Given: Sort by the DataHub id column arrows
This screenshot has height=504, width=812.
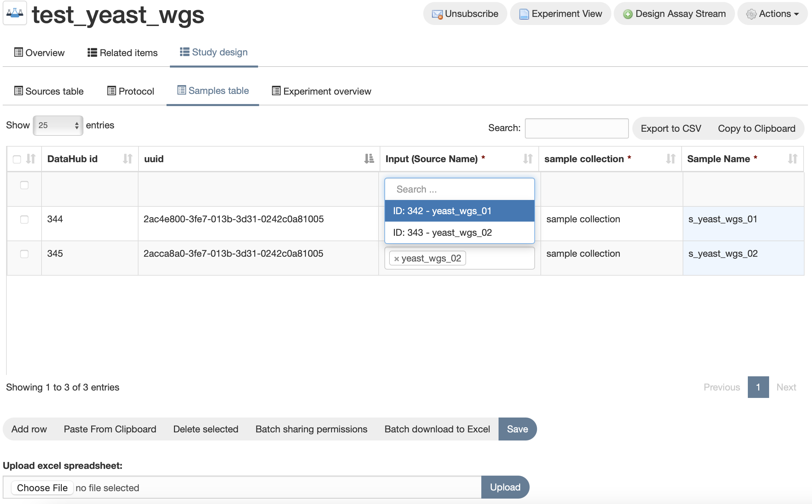Looking at the screenshot, I should (127, 159).
